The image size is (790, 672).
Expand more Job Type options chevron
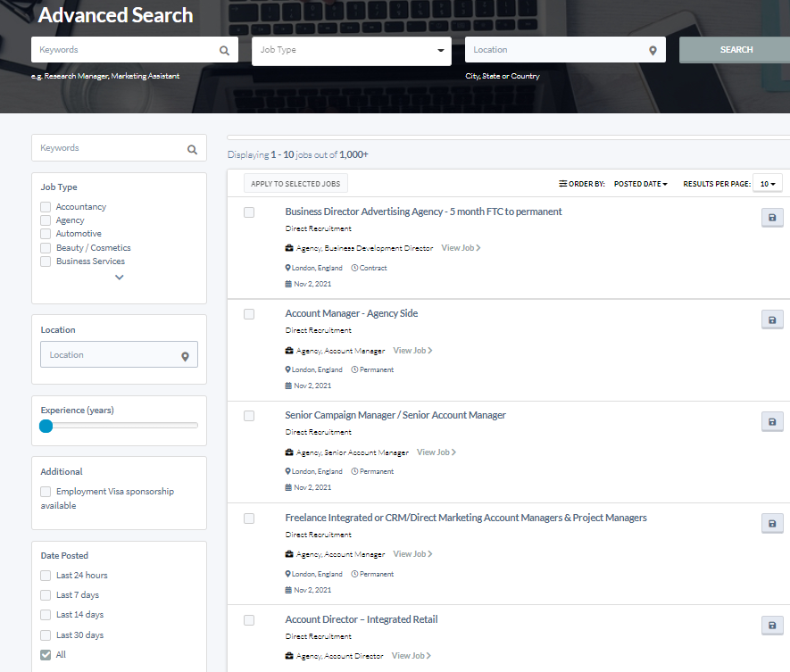[x=119, y=277]
